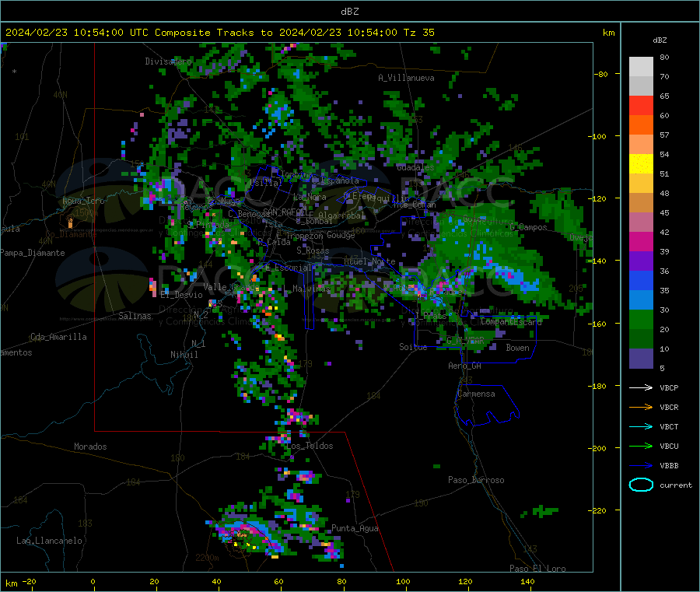Screen dimensions: 700x592
Task: Select the mauve 42-45 dBZ swatch
Action: (641, 222)
